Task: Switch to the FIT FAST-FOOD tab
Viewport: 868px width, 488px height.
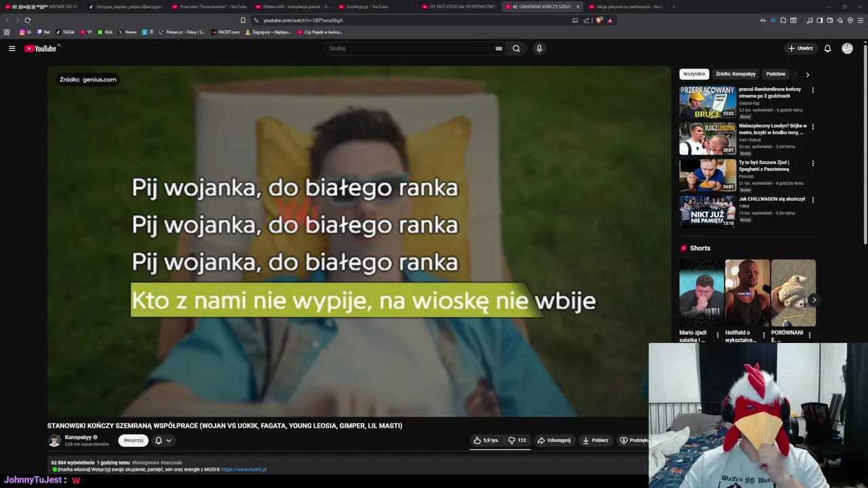Action: tap(460, 7)
